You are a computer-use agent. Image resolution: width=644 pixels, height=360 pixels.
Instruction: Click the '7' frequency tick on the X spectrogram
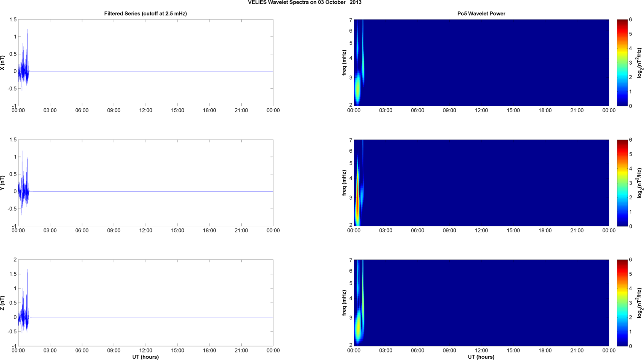[x=351, y=21]
